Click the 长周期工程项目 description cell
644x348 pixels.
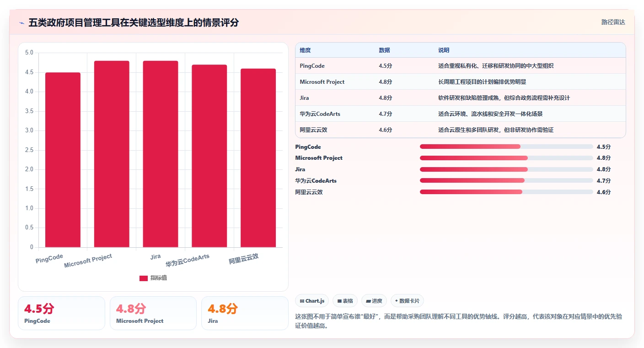coord(482,82)
